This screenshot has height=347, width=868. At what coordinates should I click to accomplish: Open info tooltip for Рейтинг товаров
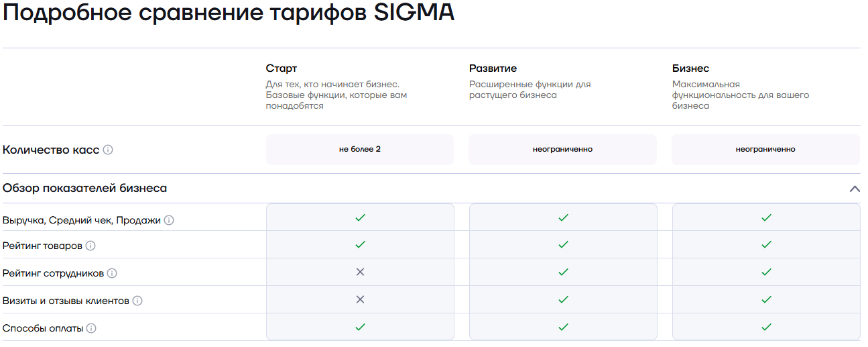90,246
